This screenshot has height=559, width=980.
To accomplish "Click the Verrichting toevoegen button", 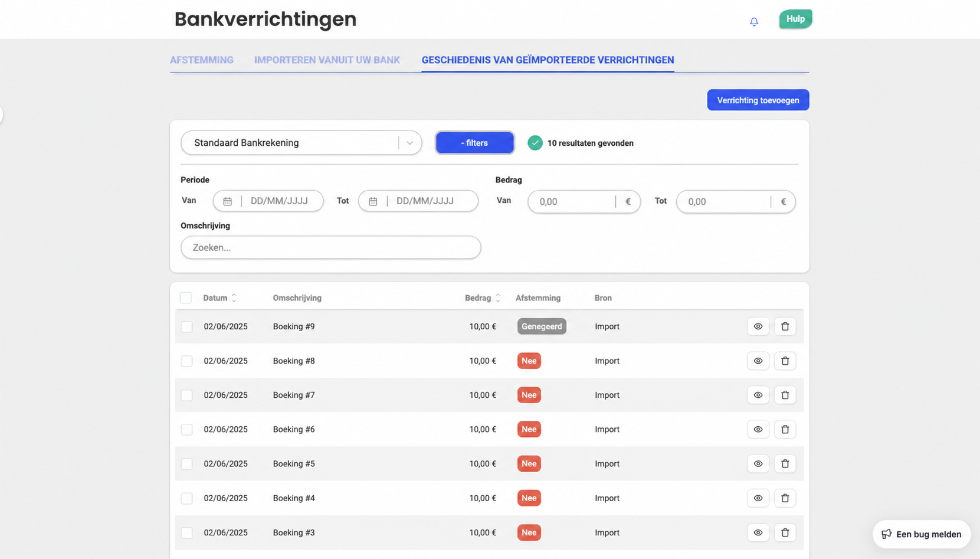I will click(x=758, y=100).
